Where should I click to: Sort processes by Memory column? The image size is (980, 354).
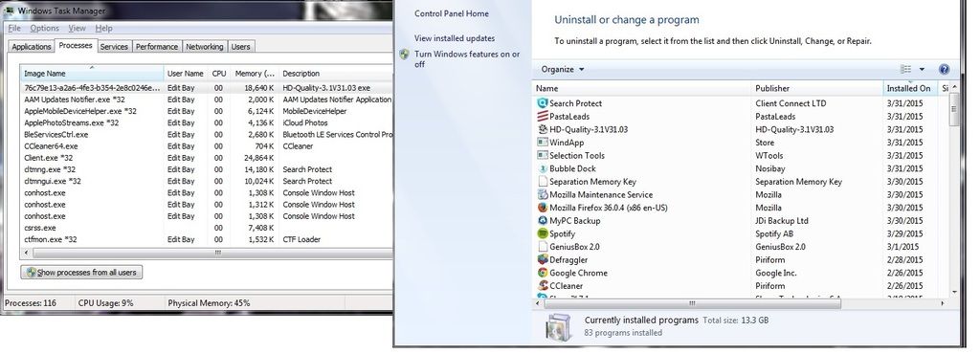255,73
